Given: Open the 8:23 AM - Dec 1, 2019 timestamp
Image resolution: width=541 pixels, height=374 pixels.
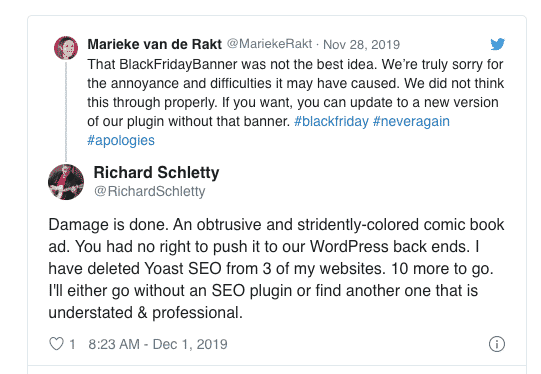Looking at the screenshot, I should 158,344.
